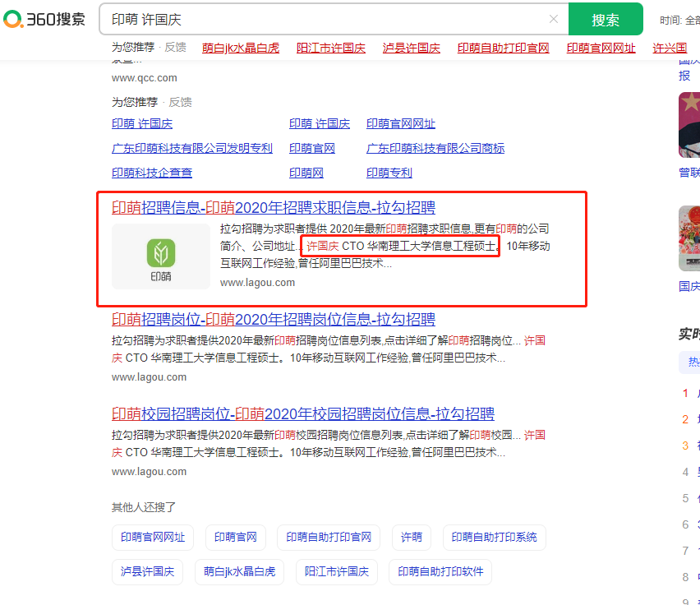Select the 许萌 related search chip
The image size is (700, 605).
tap(411, 537)
